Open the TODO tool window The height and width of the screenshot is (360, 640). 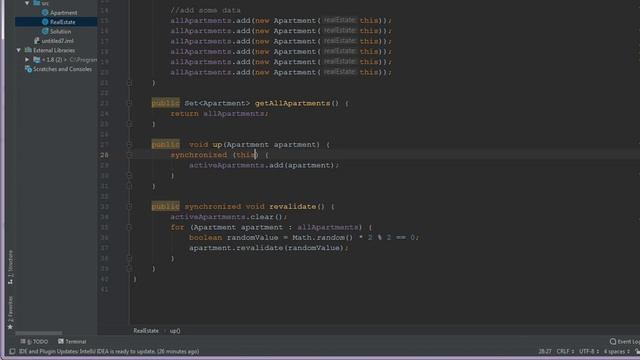(x=34, y=342)
